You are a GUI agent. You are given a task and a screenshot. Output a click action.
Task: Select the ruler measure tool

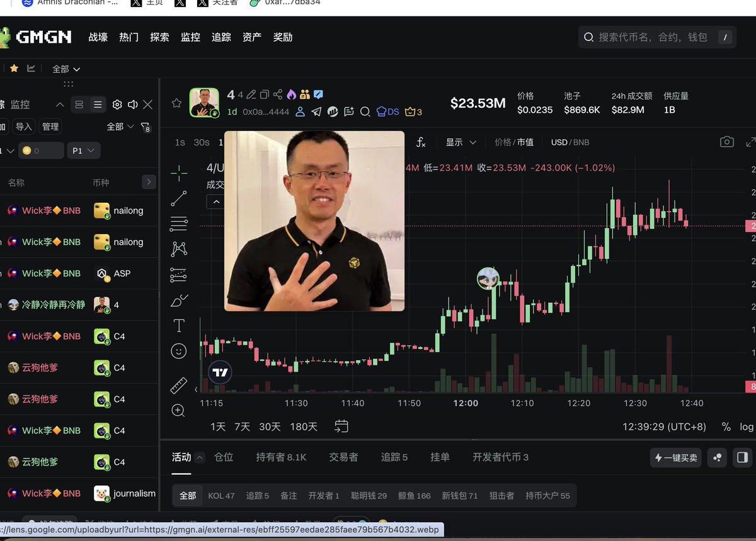point(179,385)
